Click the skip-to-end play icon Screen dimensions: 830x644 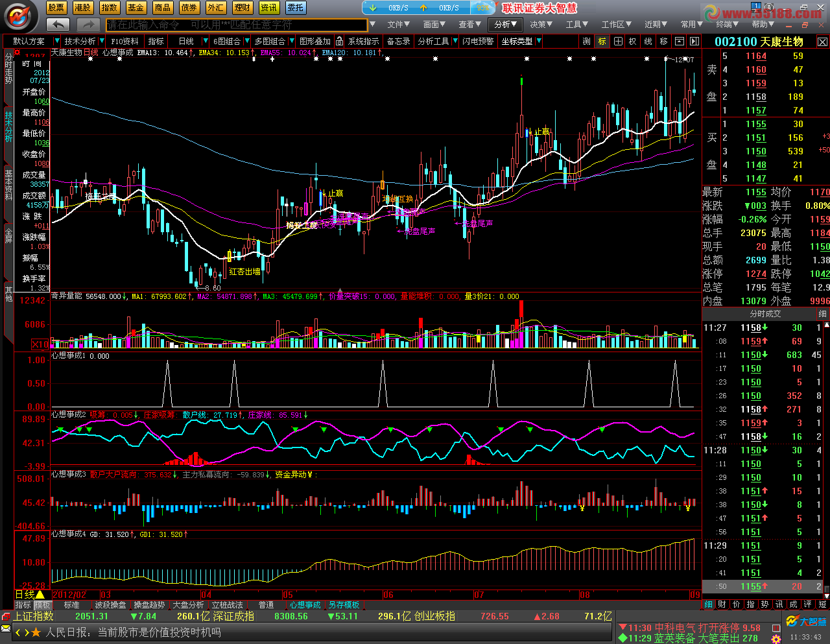pos(694,41)
